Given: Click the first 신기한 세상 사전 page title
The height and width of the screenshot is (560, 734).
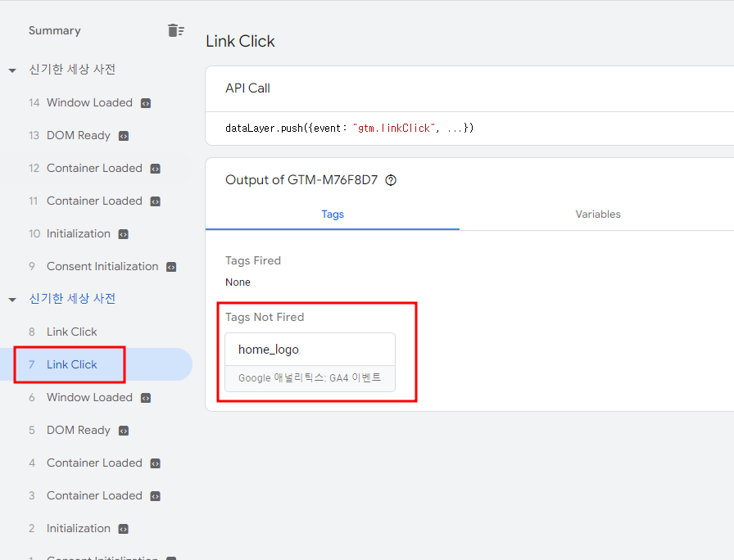Looking at the screenshot, I should coord(72,70).
